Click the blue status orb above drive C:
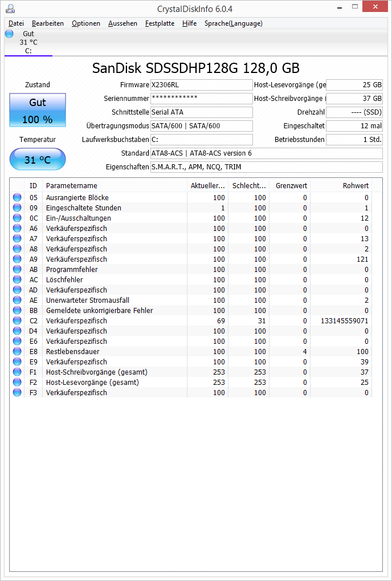392x581 pixels. [x=9, y=34]
